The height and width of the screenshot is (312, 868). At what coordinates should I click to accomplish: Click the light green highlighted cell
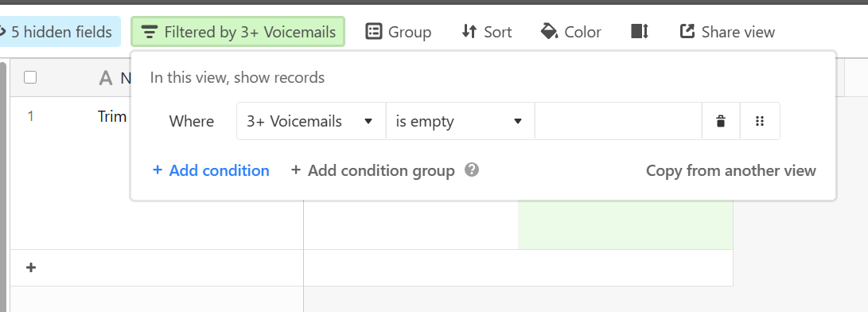click(625, 224)
